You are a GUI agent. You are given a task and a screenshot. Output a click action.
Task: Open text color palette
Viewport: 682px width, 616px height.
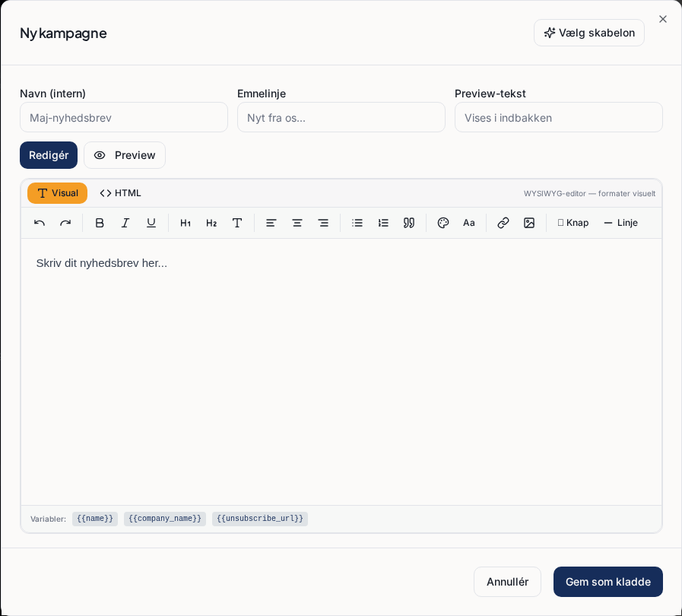tap(443, 223)
